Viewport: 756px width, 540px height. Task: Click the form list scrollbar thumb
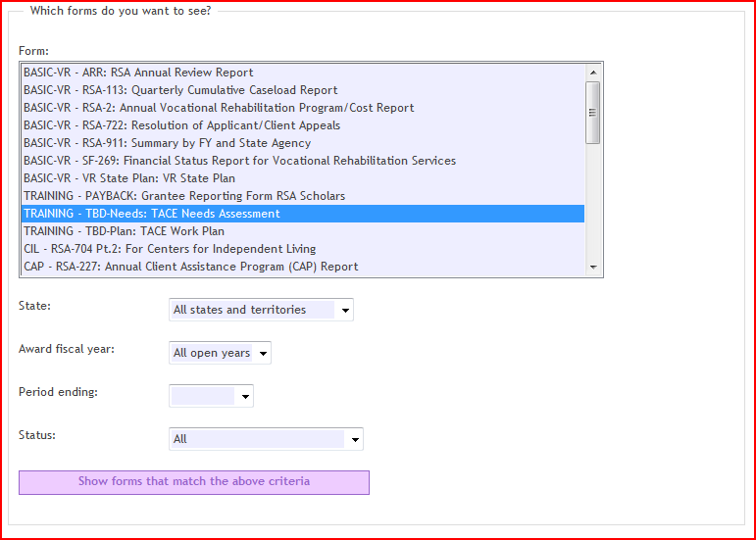592,113
